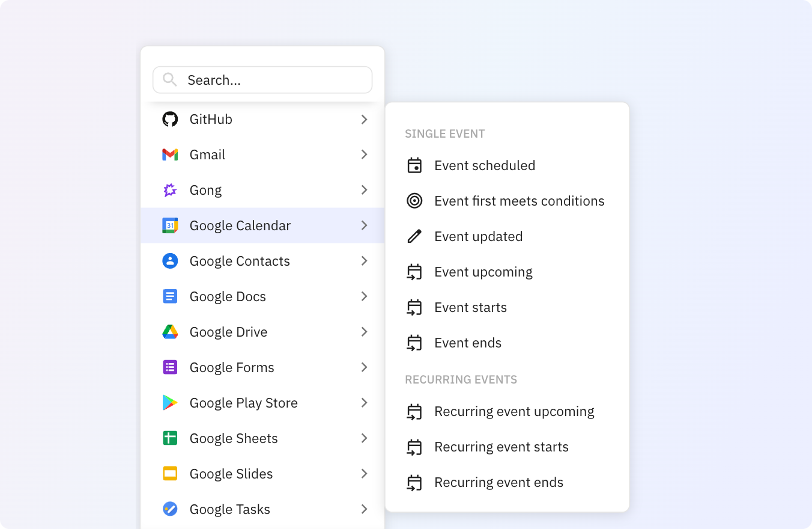Select the Google Slides label
The height and width of the screenshot is (529, 812).
pyautogui.click(x=231, y=474)
